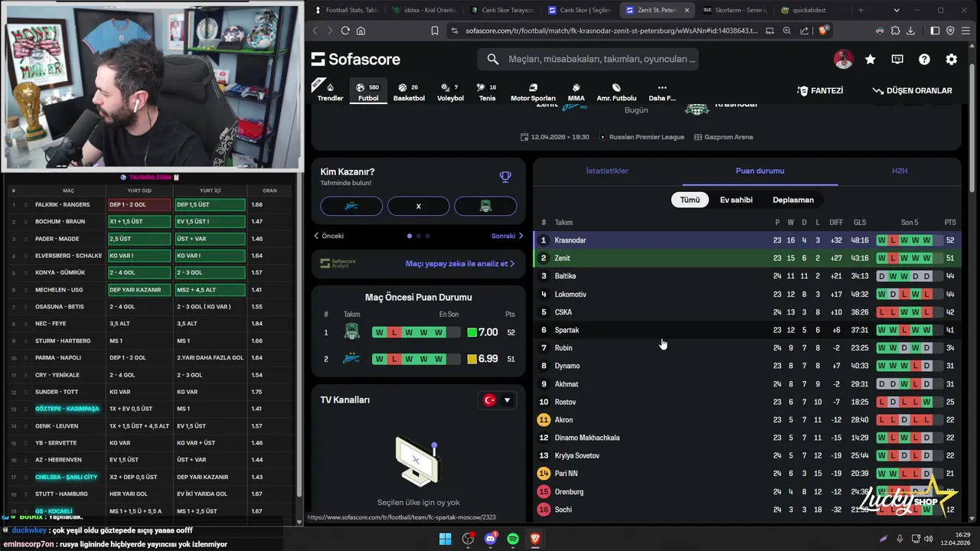This screenshot has width=980, height=551.
Task: Click Maçı yapay zeka ile analiz et
Action: click(460, 263)
